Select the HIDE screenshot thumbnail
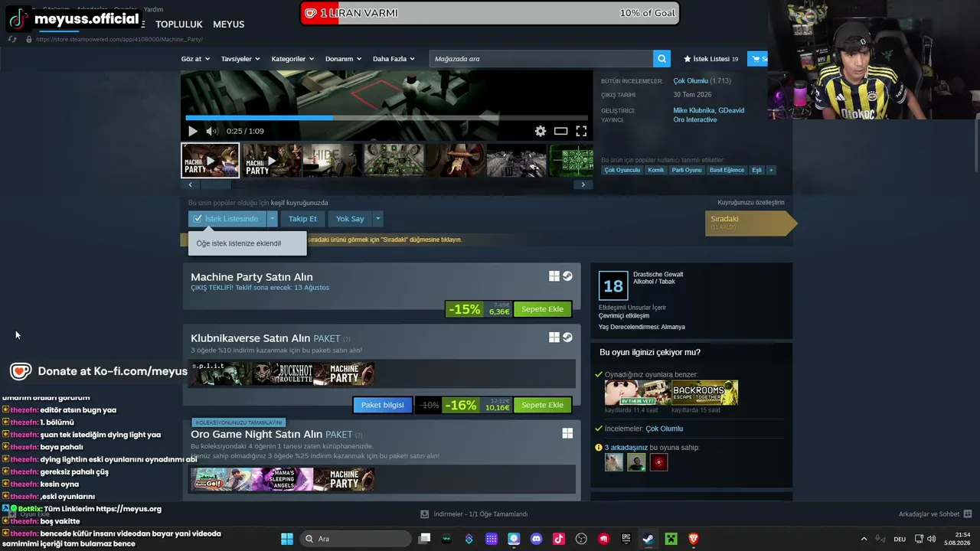Screen dimensions: 980x551 coord(332,161)
